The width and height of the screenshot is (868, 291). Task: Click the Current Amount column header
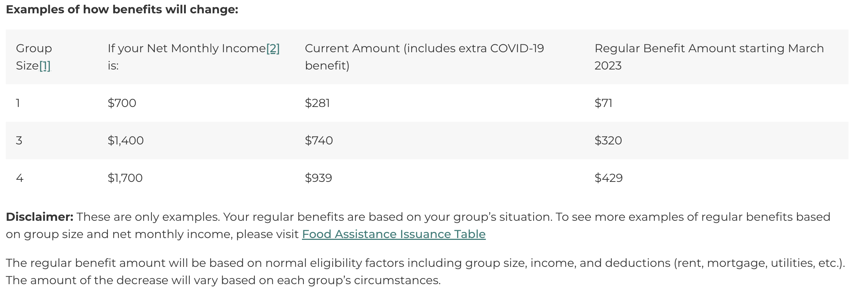(x=424, y=57)
